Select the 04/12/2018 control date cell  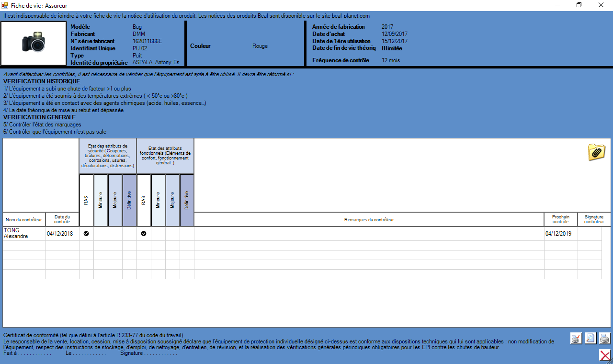pos(62,234)
